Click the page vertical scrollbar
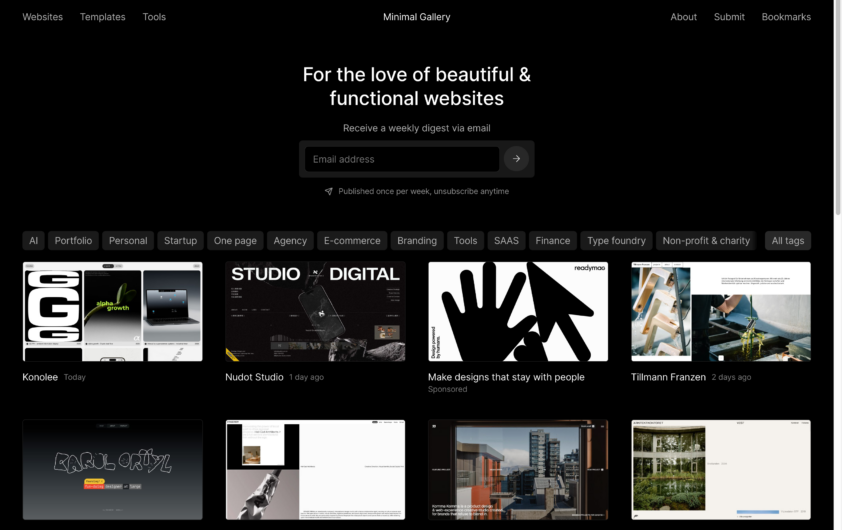 (x=838, y=107)
